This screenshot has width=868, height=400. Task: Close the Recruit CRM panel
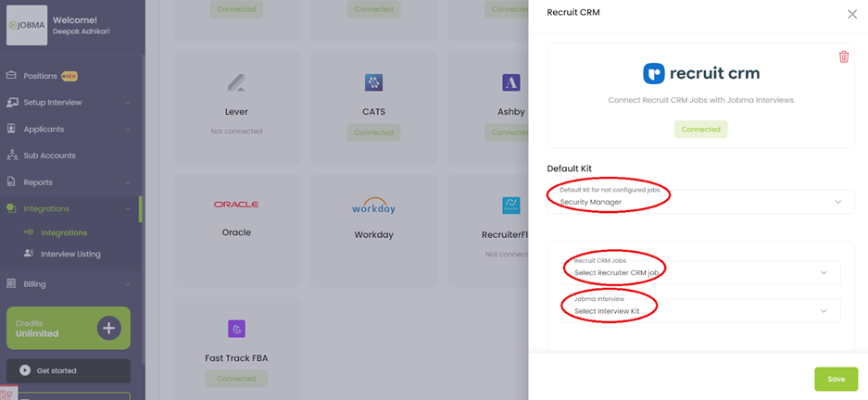point(852,15)
